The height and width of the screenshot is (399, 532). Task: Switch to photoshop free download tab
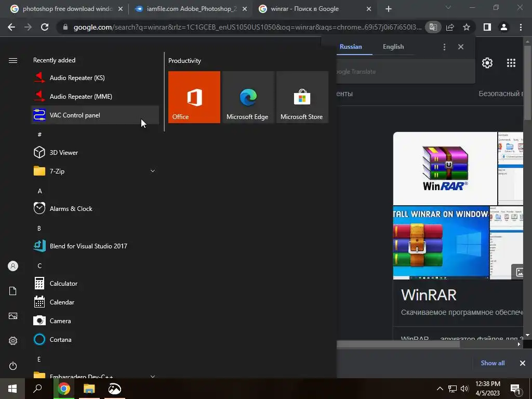[x=67, y=9]
